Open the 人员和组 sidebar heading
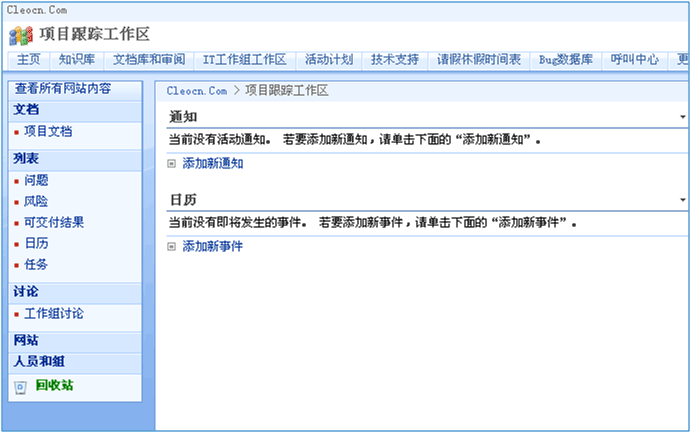 click(39, 362)
